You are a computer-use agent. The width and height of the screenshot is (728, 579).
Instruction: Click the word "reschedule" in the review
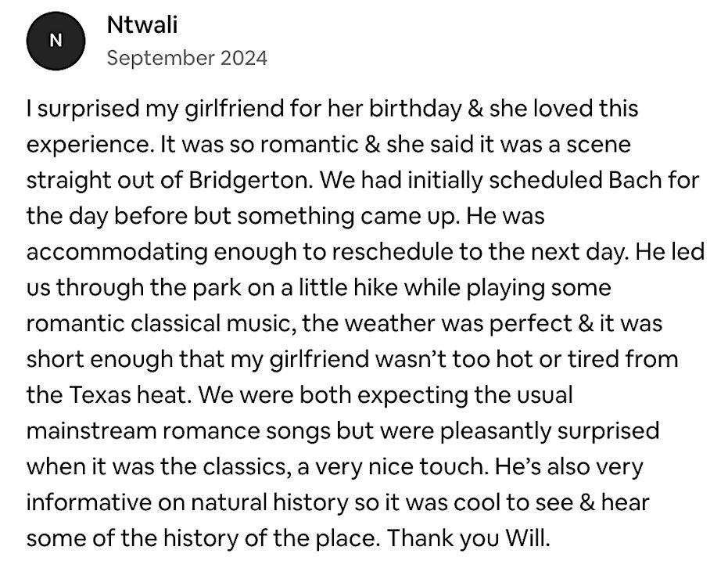click(x=457, y=253)
